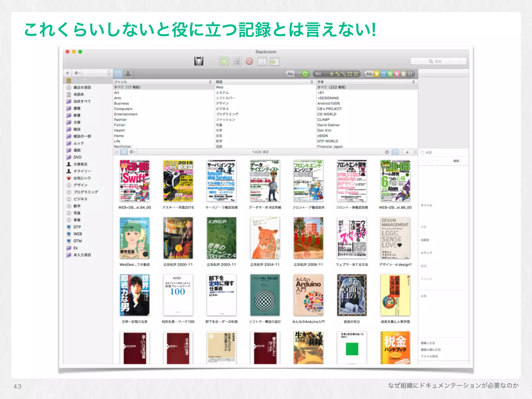
Task: Click the tuxedo butler icon in toolbar
Action: [x=199, y=61]
